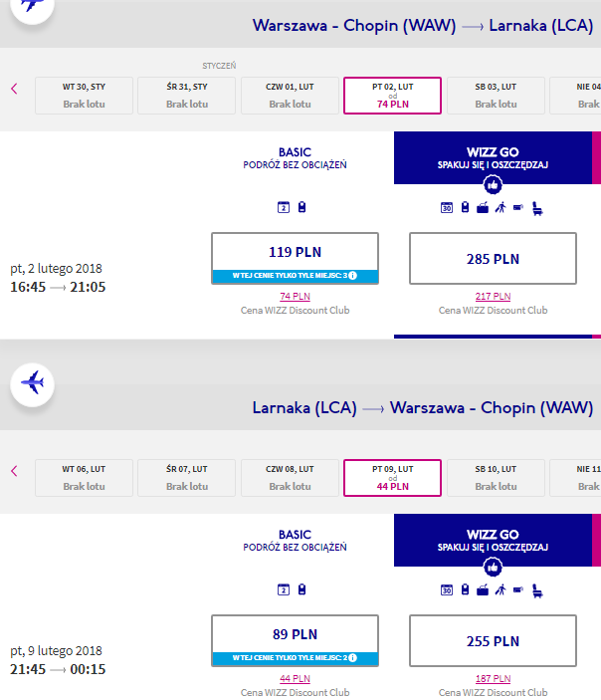The image size is (601, 700).
Task: Open 187 PLN WIZZ Discount Club price link
Action: [x=493, y=678]
